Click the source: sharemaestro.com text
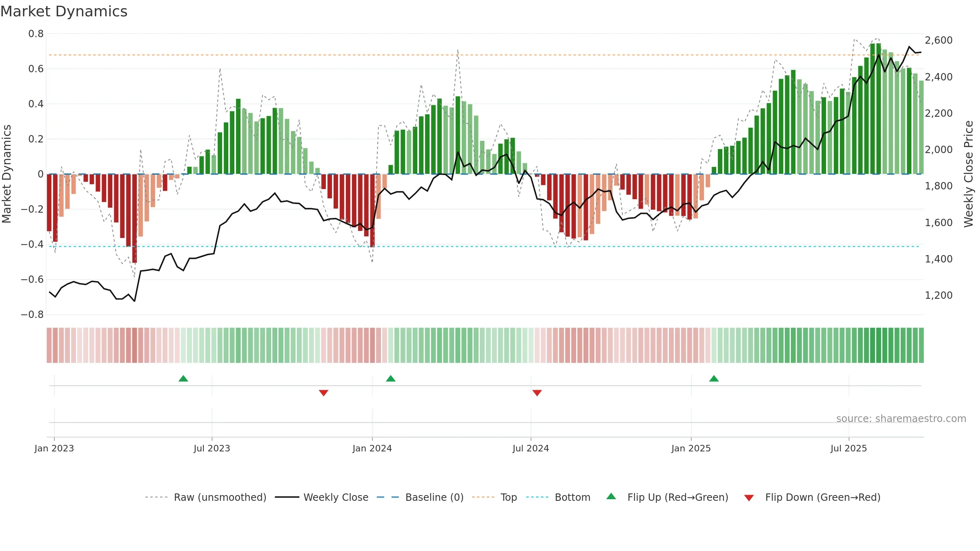 point(901,418)
